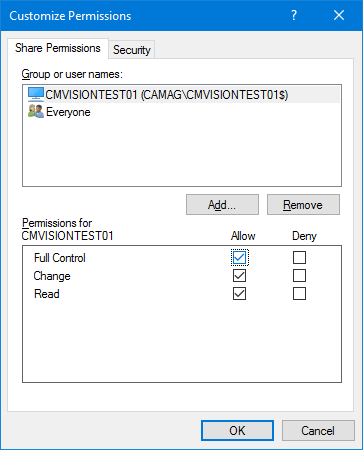Close the Customize Permissions dialog

pyautogui.click(x=339, y=15)
